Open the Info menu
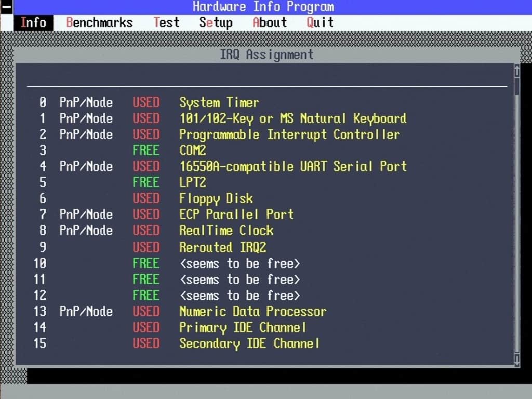The image size is (532, 399). coord(33,23)
